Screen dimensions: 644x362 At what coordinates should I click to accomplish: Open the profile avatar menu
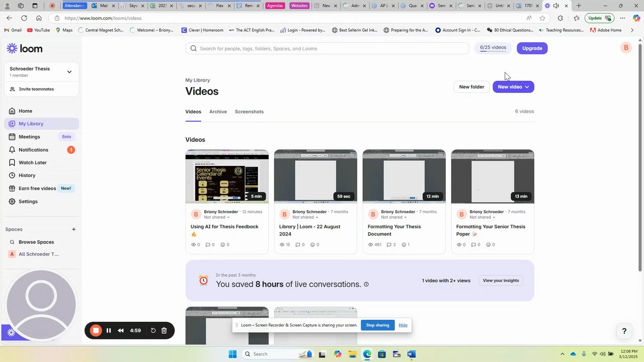(x=626, y=48)
